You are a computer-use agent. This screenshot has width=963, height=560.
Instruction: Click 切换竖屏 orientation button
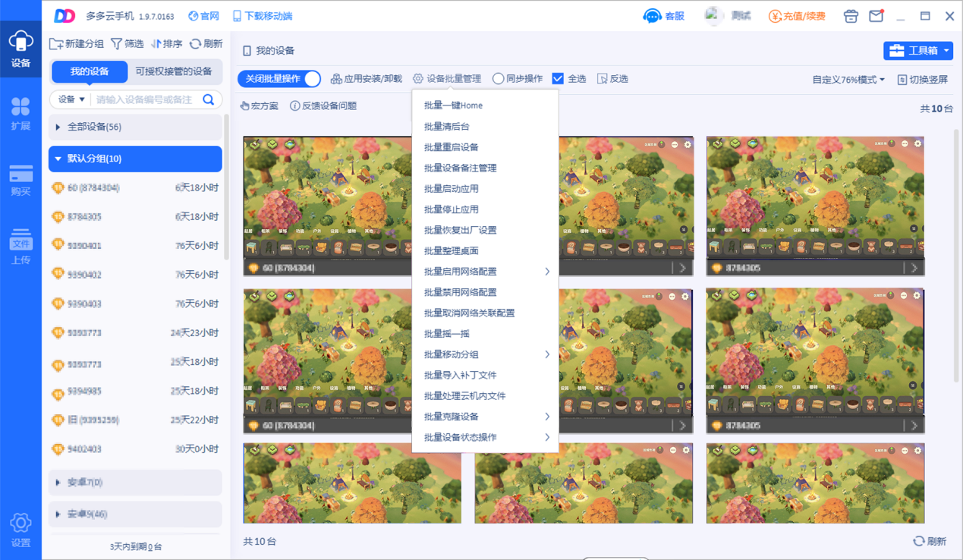click(x=922, y=80)
